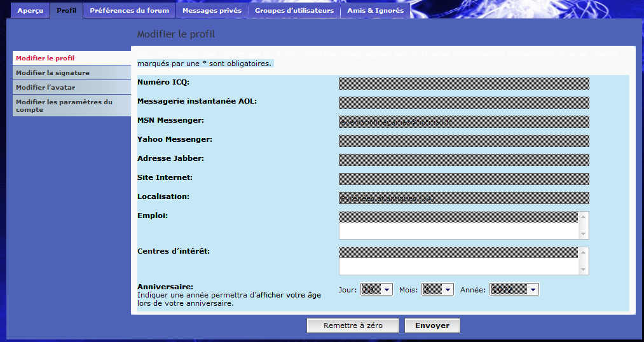
Task: Open Modifier les paramètres du compte
Action: coord(64,106)
